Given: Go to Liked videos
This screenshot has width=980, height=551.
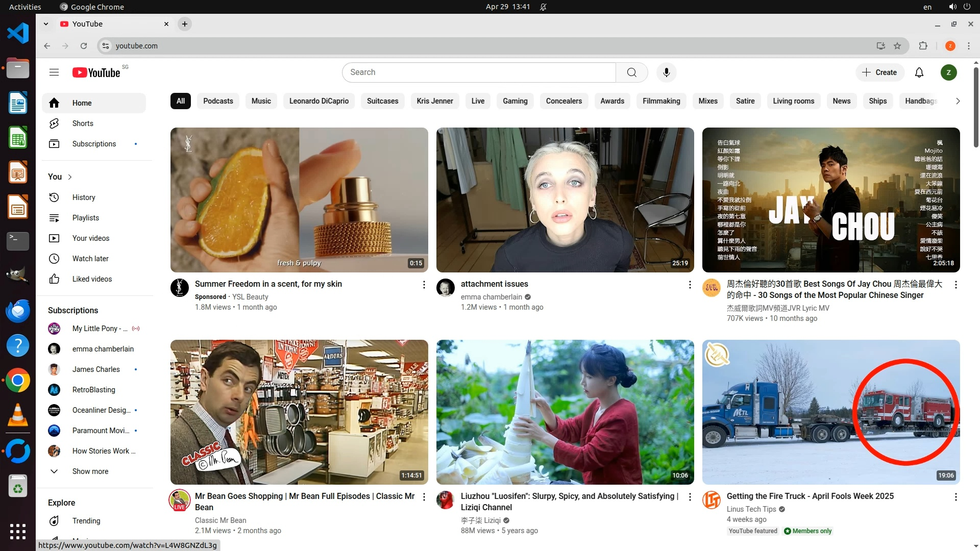Looking at the screenshot, I should click(x=92, y=279).
